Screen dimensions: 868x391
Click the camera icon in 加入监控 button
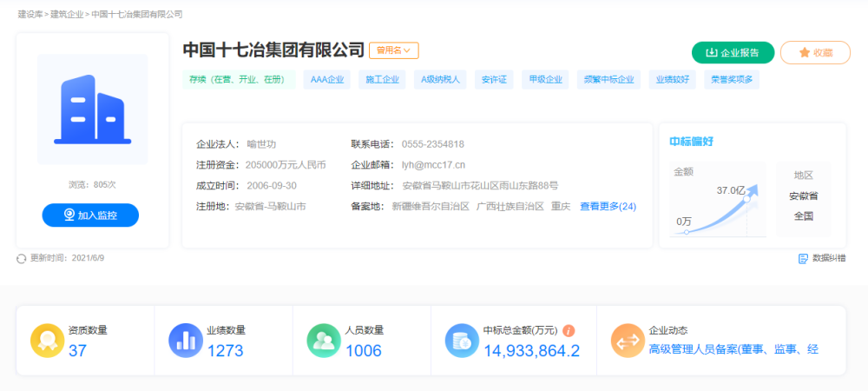[69, 215]
